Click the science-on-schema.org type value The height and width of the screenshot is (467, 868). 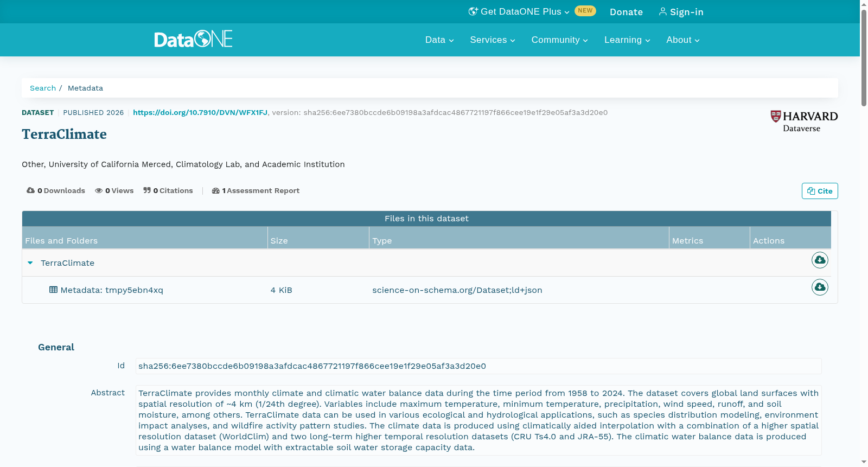tap(457, 290)
